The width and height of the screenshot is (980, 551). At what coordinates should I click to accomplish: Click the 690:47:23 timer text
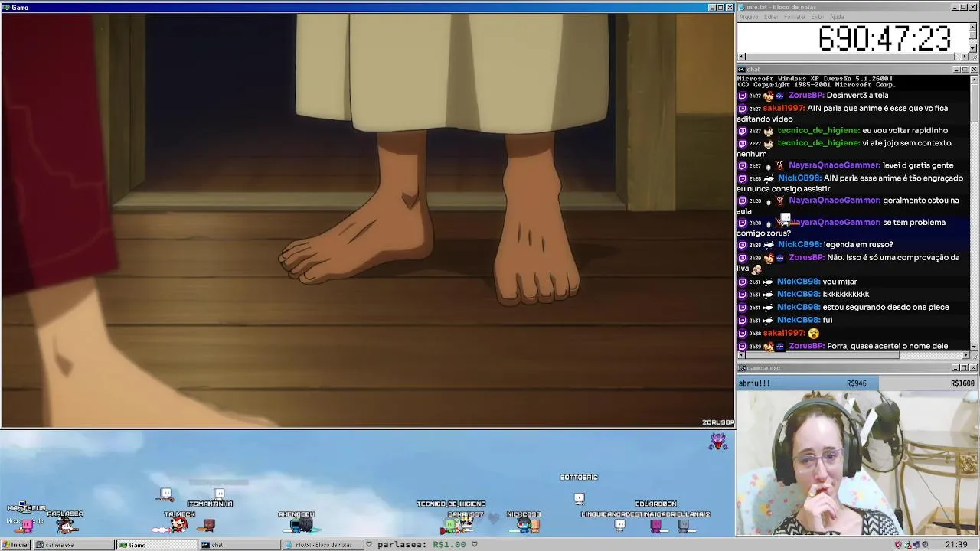[885, 38]
